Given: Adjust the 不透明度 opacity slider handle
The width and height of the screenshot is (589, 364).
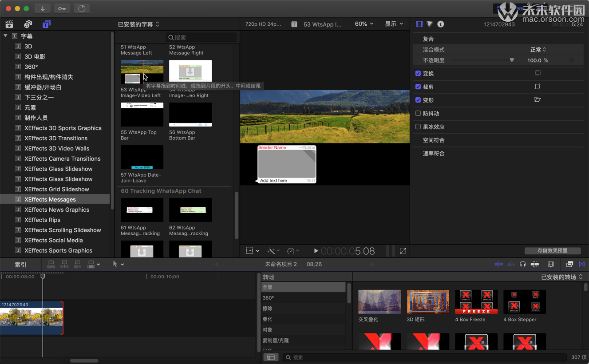Looking at the screenshot, I should (512, 60).
